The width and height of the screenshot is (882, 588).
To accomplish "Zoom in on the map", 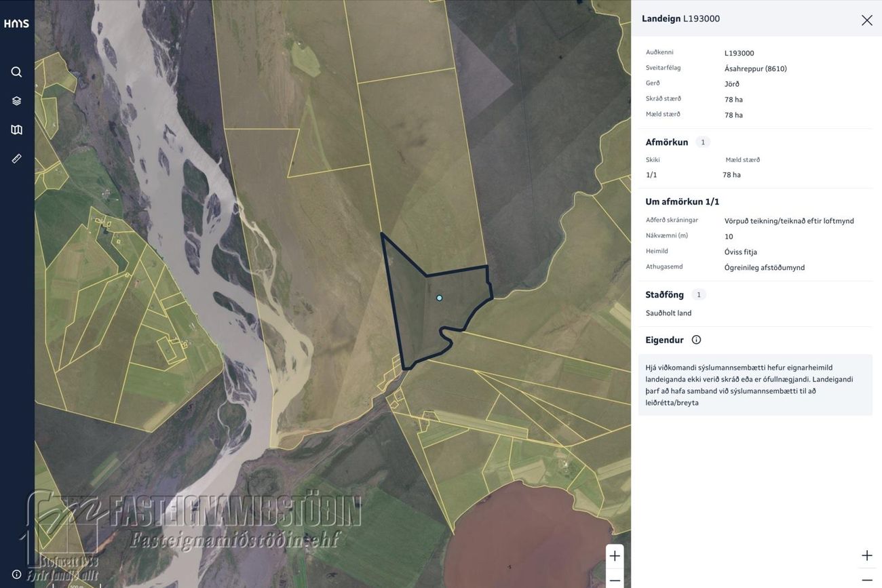I will (x=615, y=556).
